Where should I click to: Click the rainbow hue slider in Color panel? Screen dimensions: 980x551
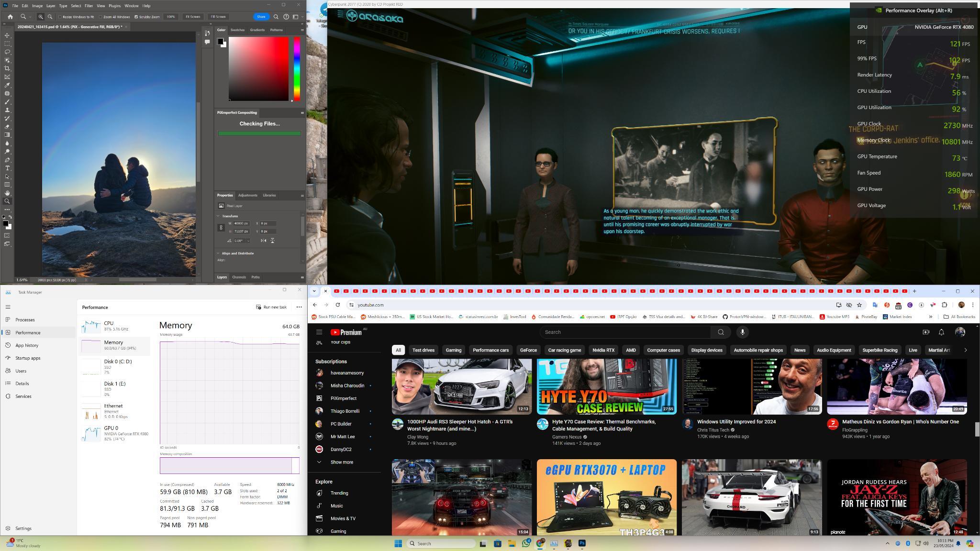pyautogui.click(x=297, y=68)
